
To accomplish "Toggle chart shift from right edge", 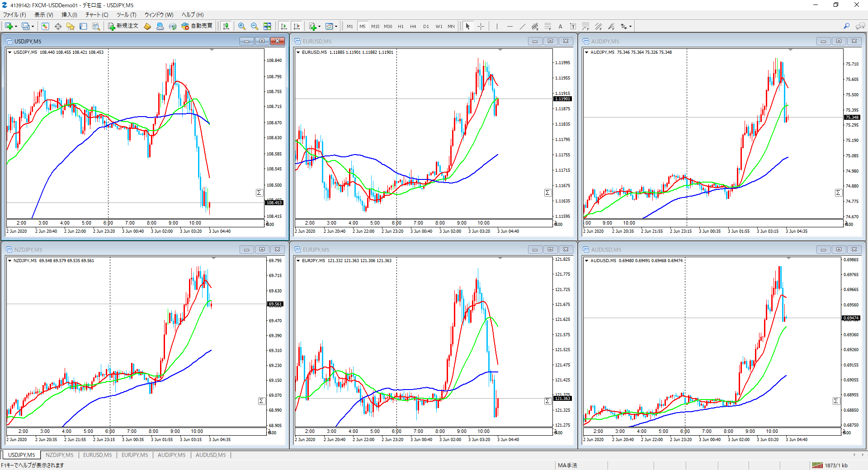I will pyautogui.click(x=297, y=26).
